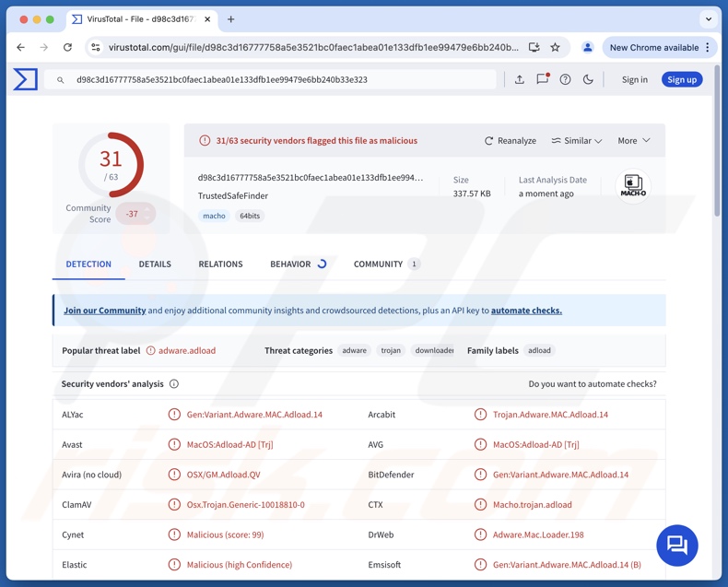
Task: Go back using browser back arrow
Action: [x=21, y=47]
